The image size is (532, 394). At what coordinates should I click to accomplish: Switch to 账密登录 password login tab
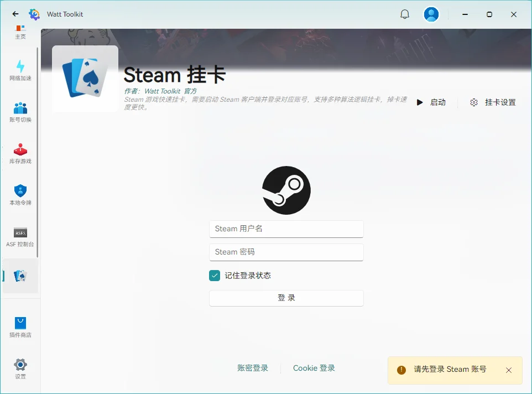coord(253,368)
